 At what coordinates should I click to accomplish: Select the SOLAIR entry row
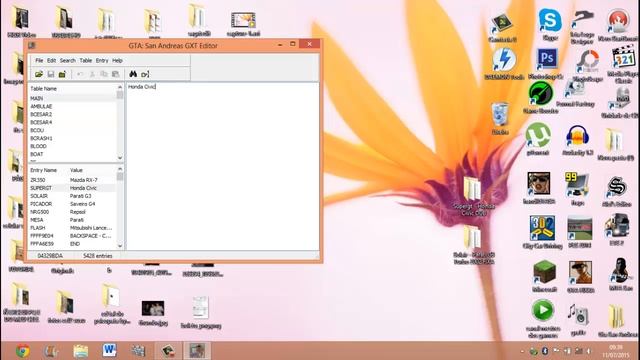[72, 196]
